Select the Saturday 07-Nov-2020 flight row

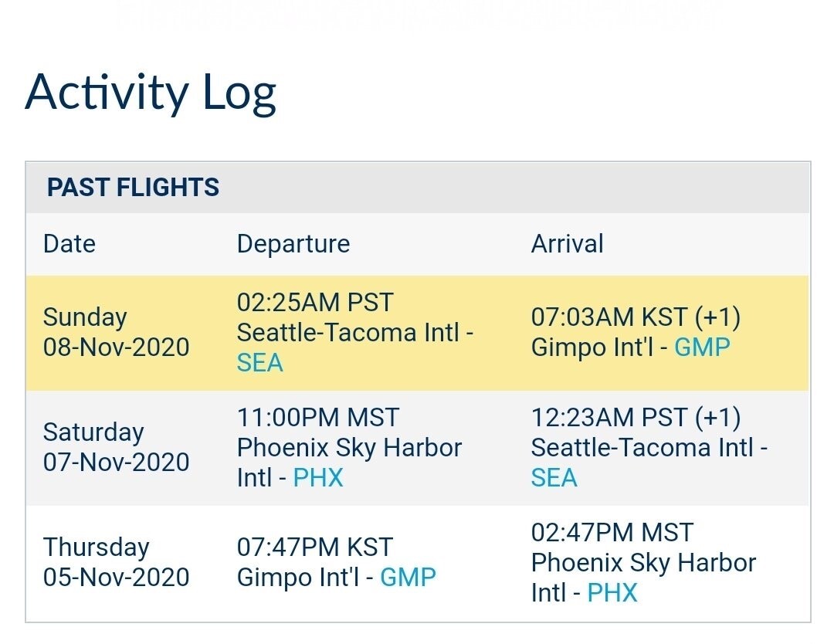tap(418, 448)
